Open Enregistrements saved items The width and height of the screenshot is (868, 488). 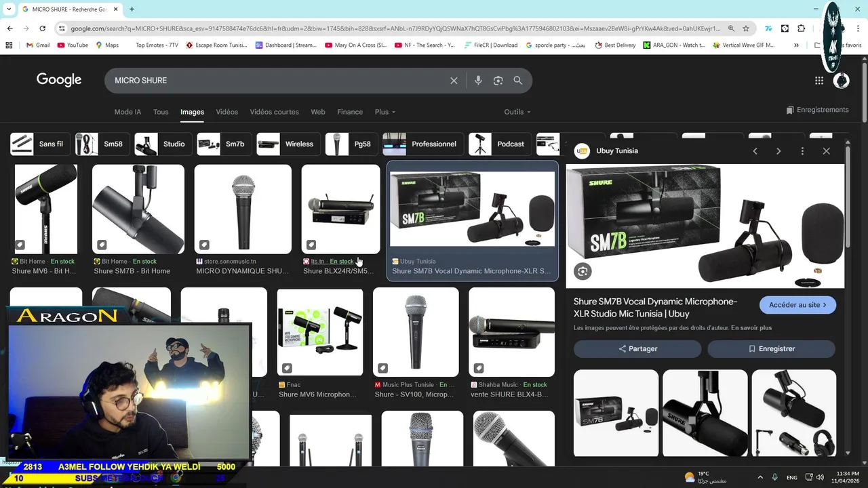pos(817,110)
